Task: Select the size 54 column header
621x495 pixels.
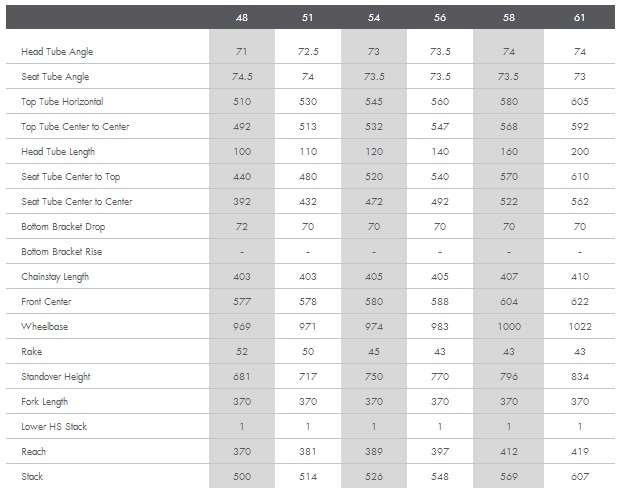Action: 374,17
